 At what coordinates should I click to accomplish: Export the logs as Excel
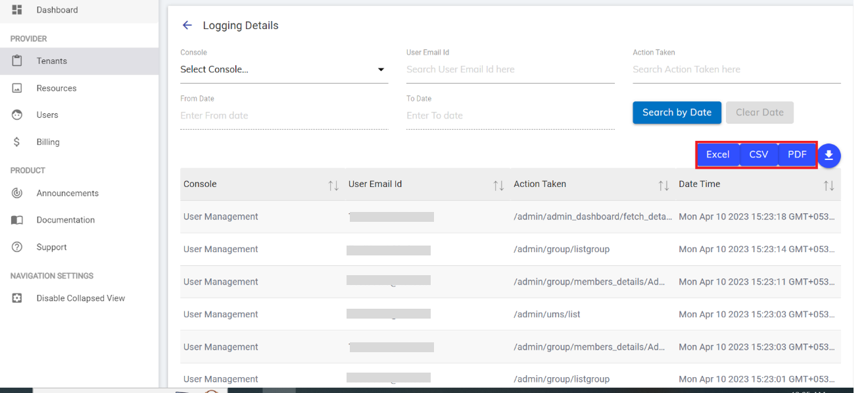pos(717,155)
